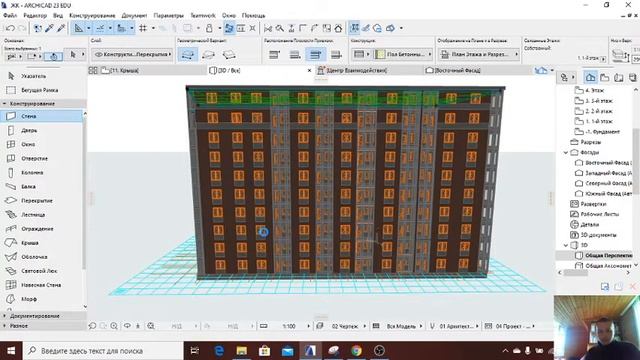Screen dimensions: 640x360
Task: Click the eyedropper pick-up parameters icon
Action: pyautogui.click(x=49, y=28)
